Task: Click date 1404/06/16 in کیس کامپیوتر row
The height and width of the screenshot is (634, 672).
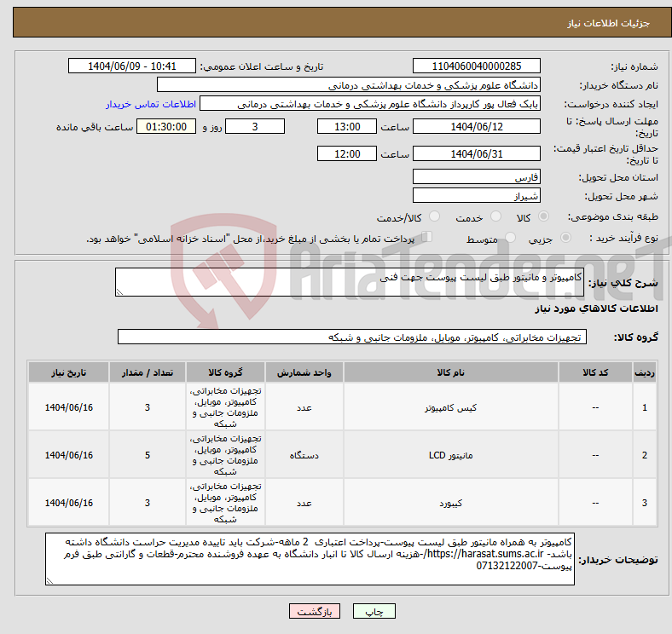Action: (68, 407)
